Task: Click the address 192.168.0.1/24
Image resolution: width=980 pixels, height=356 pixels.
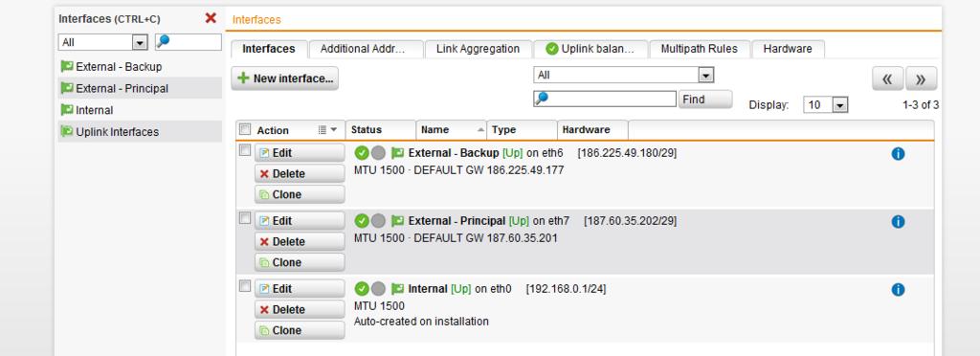Action: (x=566, y=289)
